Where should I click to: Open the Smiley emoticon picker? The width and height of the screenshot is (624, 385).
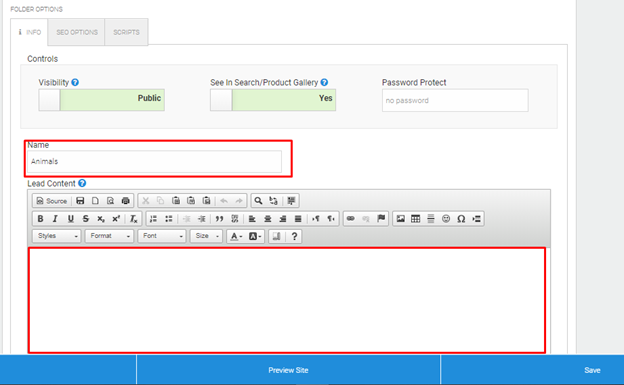click(x=446, y=219)
